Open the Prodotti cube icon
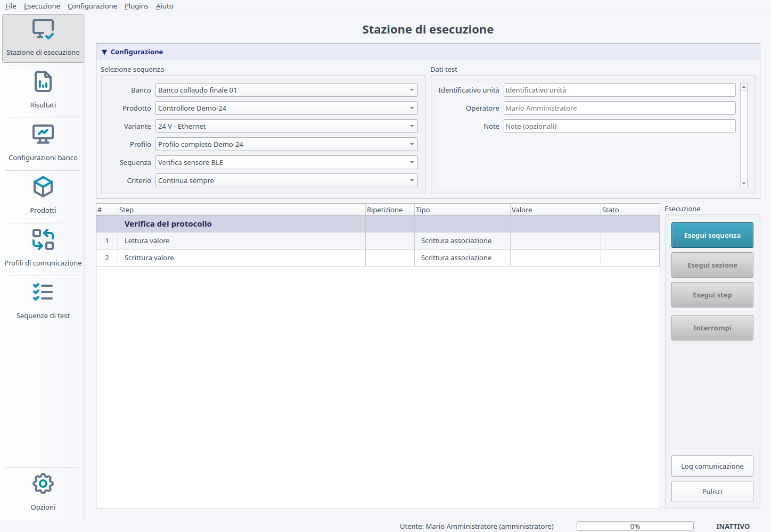This screenshot has width=771, height=532. tap(43, 187)
